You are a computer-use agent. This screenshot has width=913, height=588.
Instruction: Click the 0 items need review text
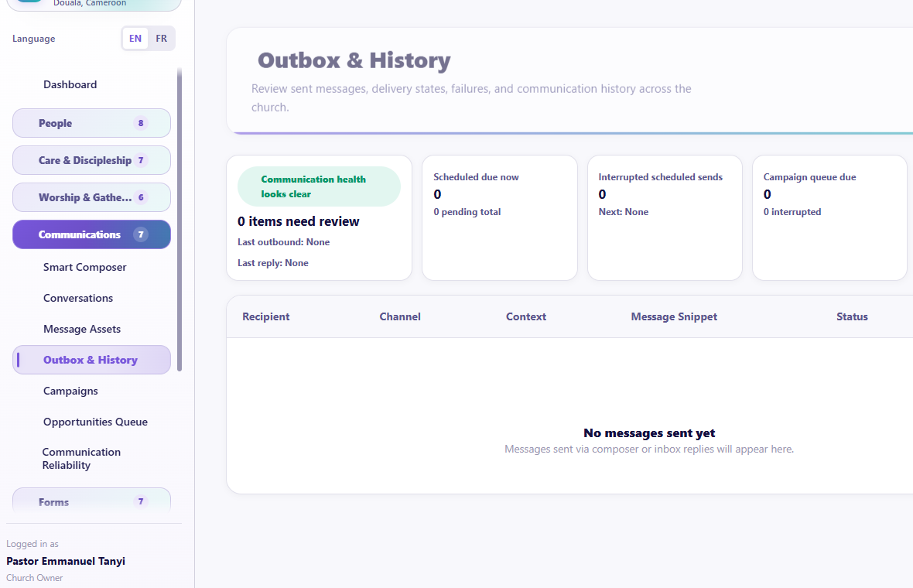298,221
